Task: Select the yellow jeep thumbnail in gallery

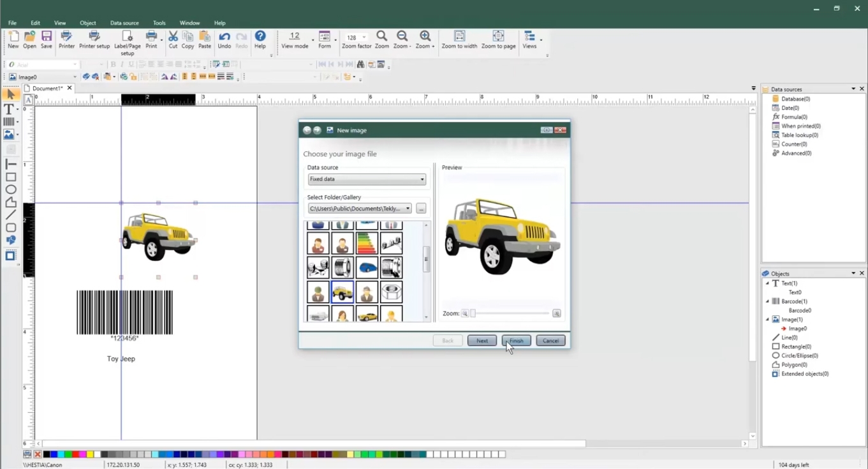Action: pyautogui.click(x=342, y=292)
